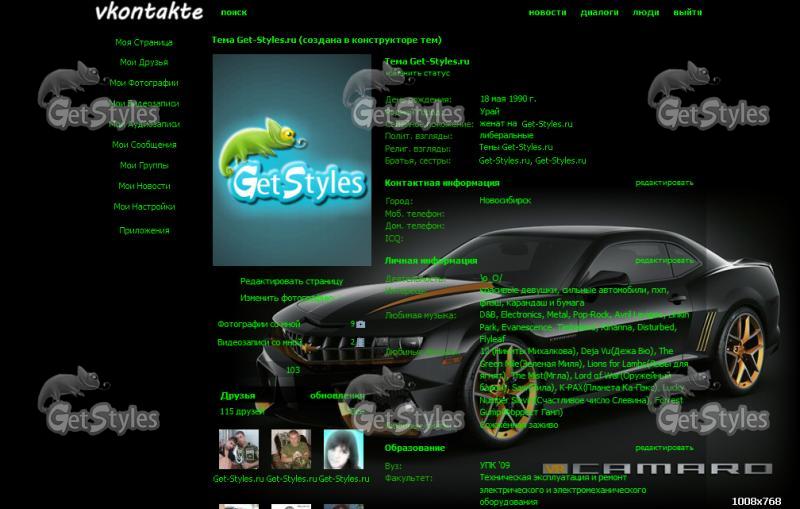Open Мои Группы in sidebar
The image size is (800, 509).
point(144,165)
